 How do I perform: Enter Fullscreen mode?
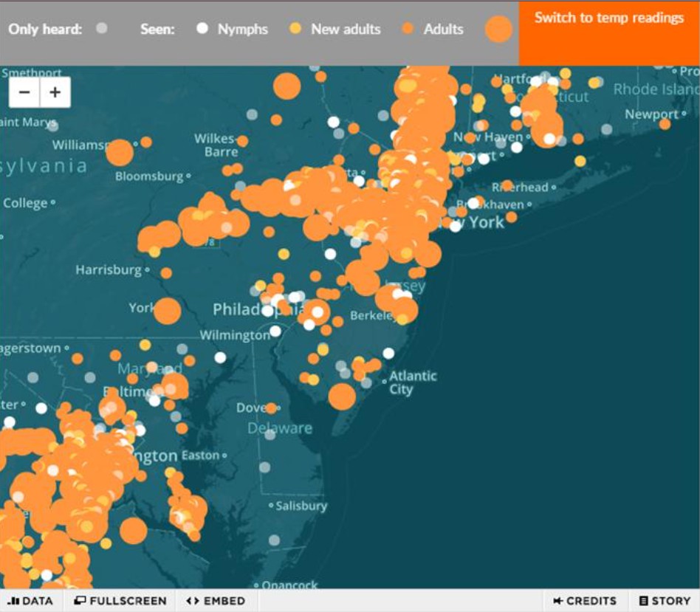click(120, 601)
